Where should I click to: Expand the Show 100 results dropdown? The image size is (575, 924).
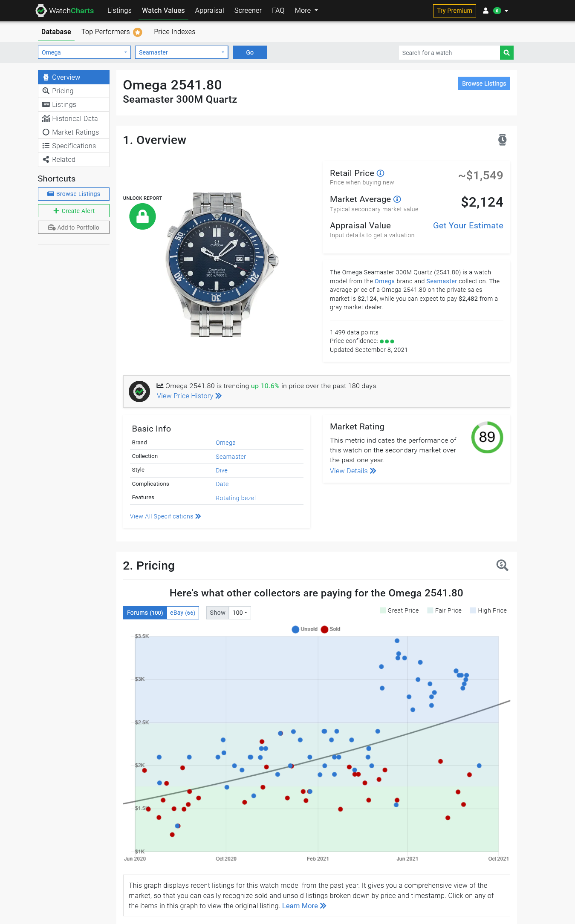(x=240, y=613)
